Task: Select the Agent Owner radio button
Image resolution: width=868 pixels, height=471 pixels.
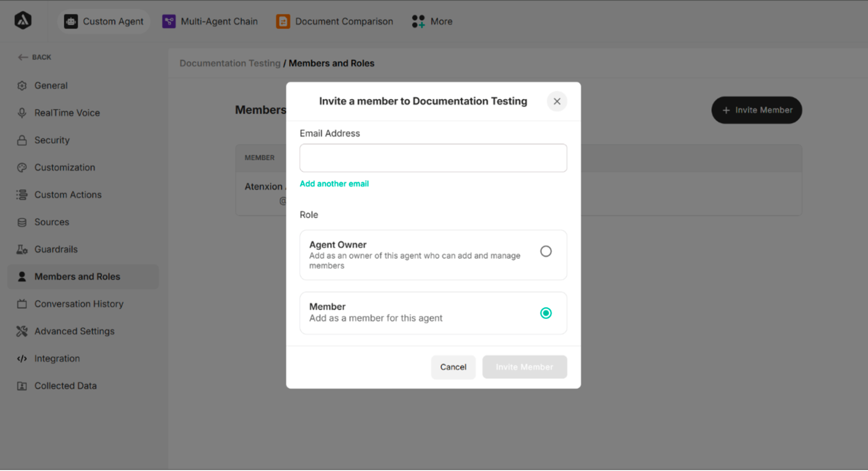Action: coord(546,252)
